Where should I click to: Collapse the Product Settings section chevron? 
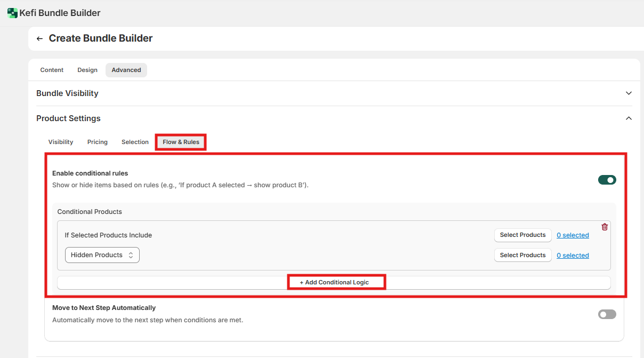(629, 118)
